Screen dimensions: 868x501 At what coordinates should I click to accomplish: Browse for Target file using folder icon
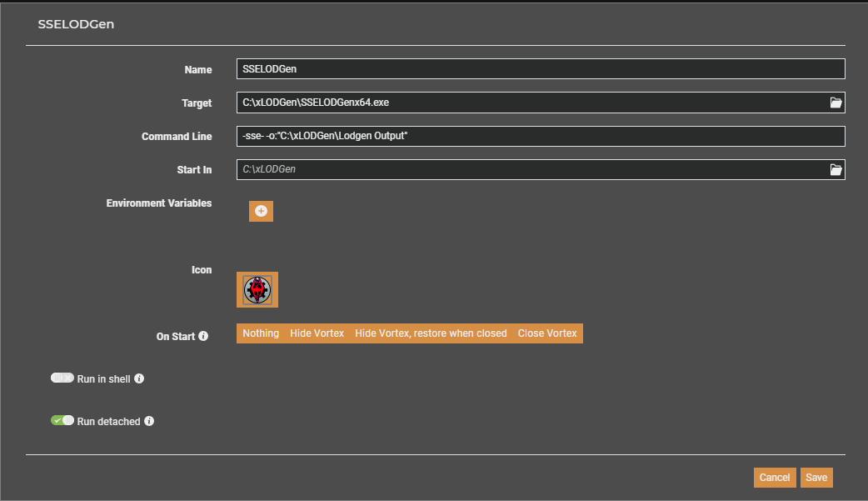click(x=836, y=103)
